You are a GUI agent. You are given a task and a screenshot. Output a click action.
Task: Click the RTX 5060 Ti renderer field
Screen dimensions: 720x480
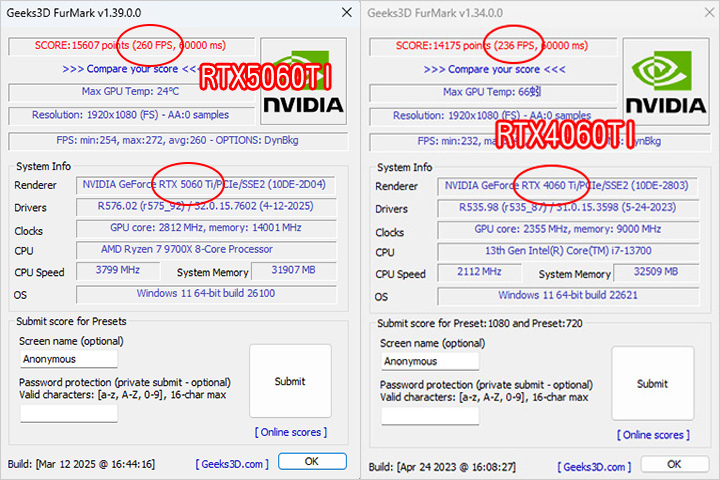[x=206, y=185]
